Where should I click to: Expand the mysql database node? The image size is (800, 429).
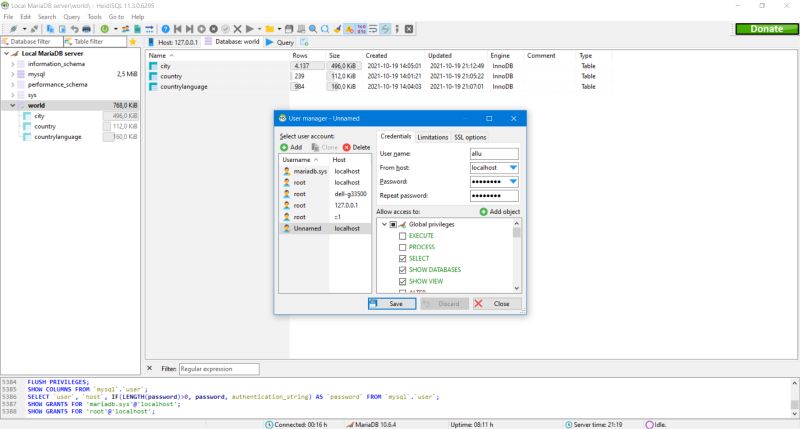click(13, 74)
